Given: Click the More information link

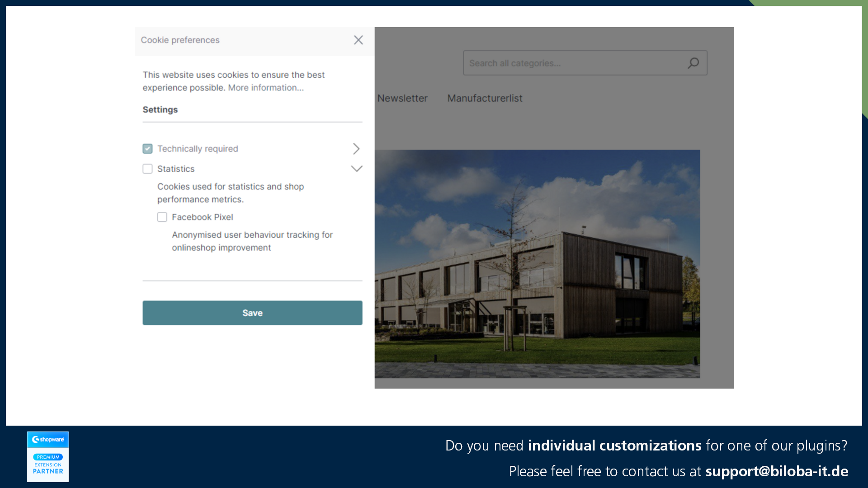Looking at the screenshot, I should point(266,88).
